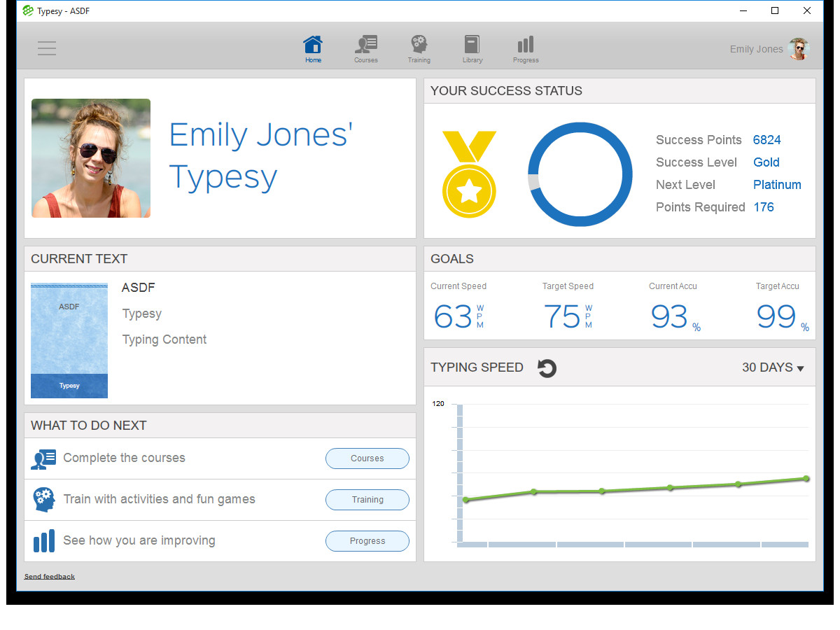
Task: Open the Training brain icon
Action: pyautogui.click(x=419, y=49)
